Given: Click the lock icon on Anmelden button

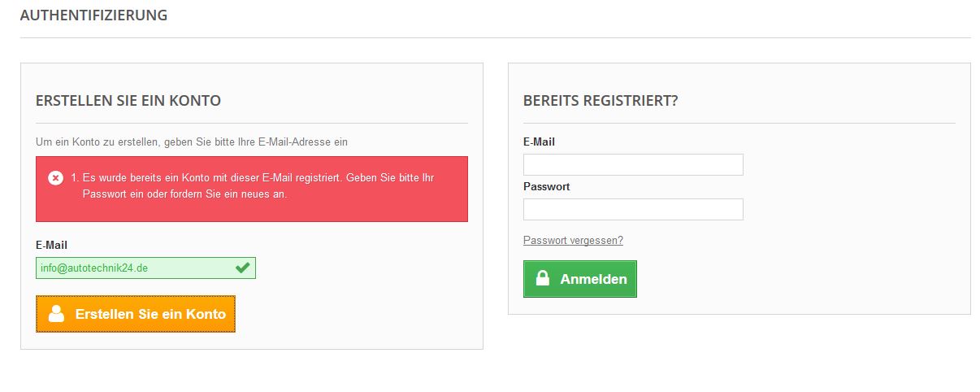Looking at the screenshot, I should pos(543,279).
